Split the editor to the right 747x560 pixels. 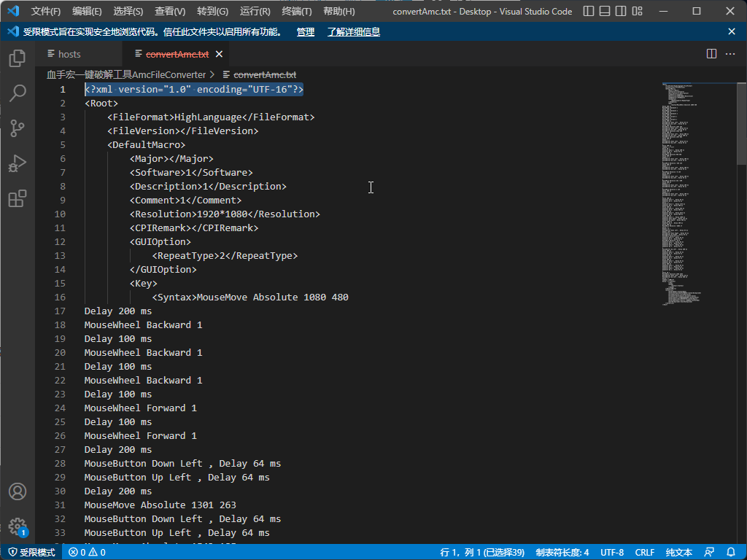(x=711, y=54)
